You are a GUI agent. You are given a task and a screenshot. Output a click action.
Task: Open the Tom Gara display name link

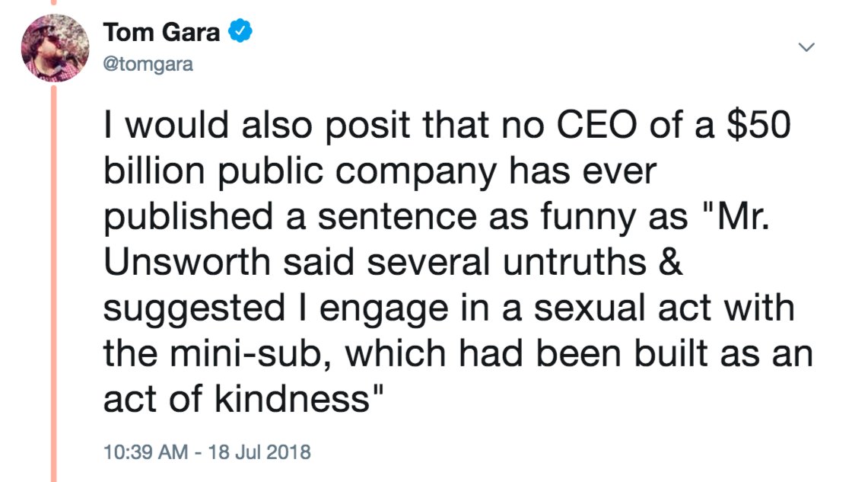point(161,32)
